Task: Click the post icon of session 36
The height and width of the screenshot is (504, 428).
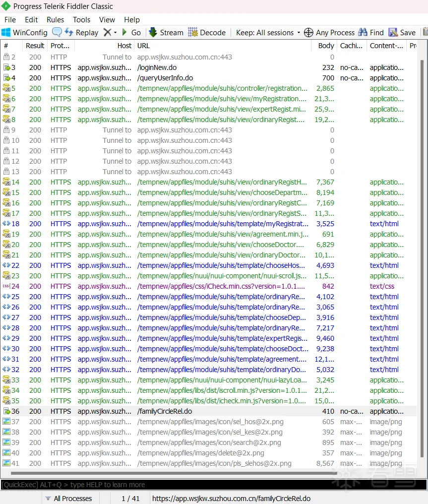Action: coord(6,411)
